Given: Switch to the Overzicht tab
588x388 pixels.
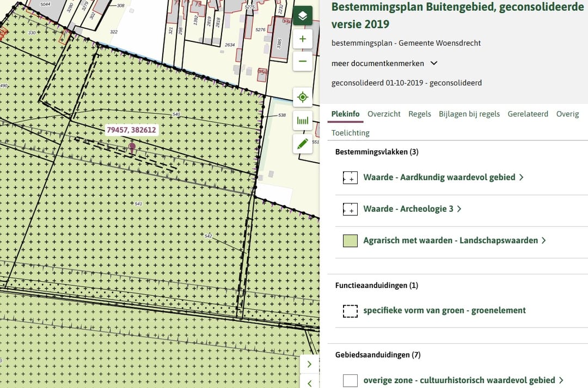Looking at the screenshot, I should coord(384,114).
